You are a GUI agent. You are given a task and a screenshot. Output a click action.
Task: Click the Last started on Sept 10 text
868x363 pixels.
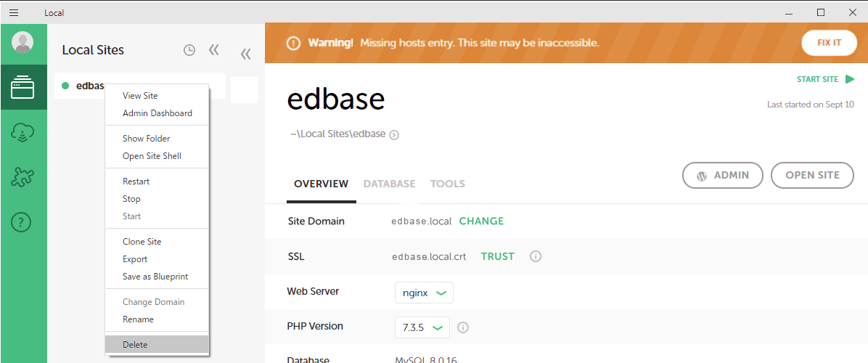(811, 104)
